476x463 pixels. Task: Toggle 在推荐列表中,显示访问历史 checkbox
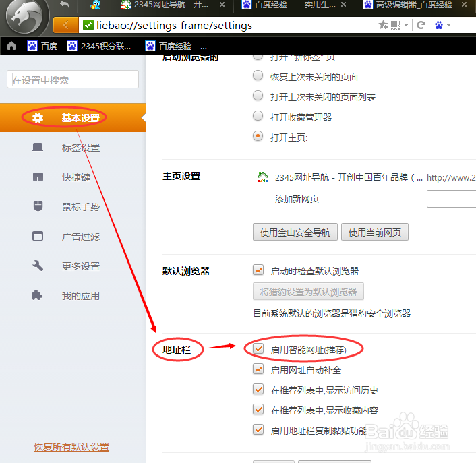258,389
